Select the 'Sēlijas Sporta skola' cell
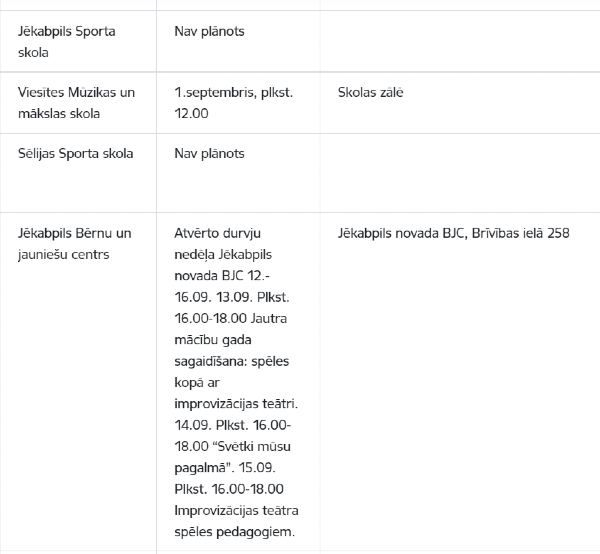Screen dimensions: 600x554 coord(78,173)
